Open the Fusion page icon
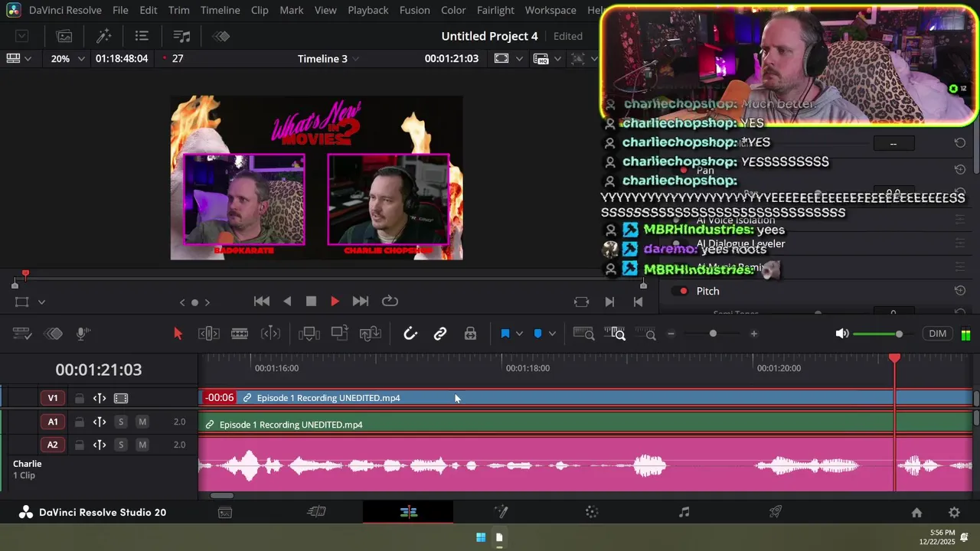Viewport: 980px width, 551px height. tap(501, 512)
